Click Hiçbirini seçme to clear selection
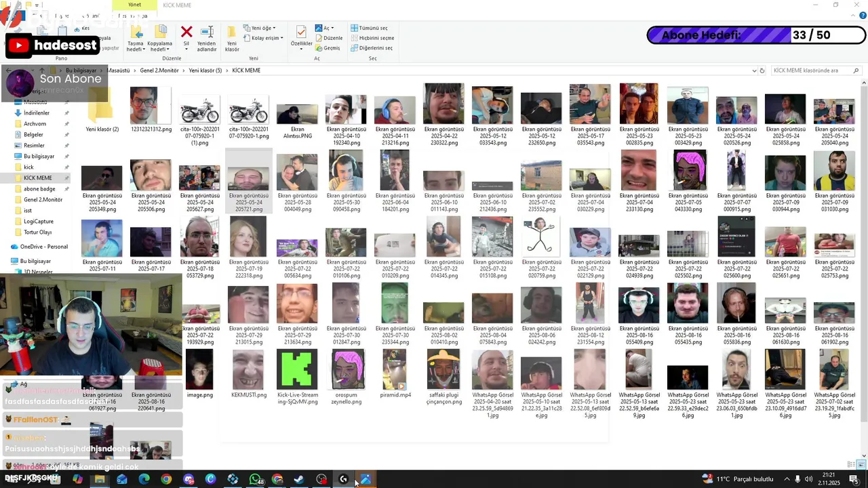 pyautogui.click(x=372, y=38)
